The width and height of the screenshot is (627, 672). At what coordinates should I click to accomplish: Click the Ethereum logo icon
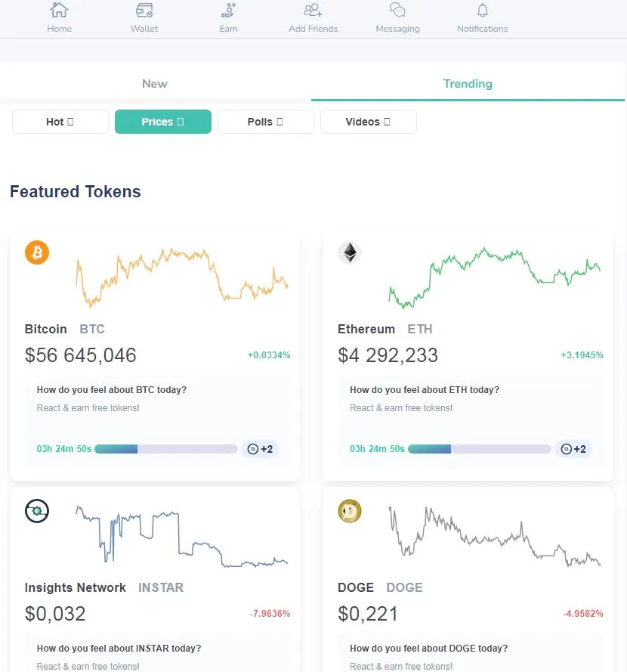coord(350,252)
